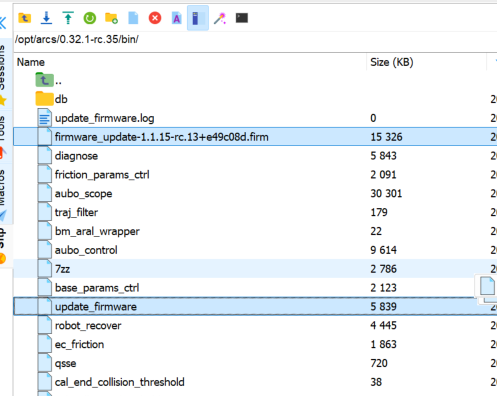Toggle follow terminal folder icon
This screenshot has width=497, height=396.
198,18
